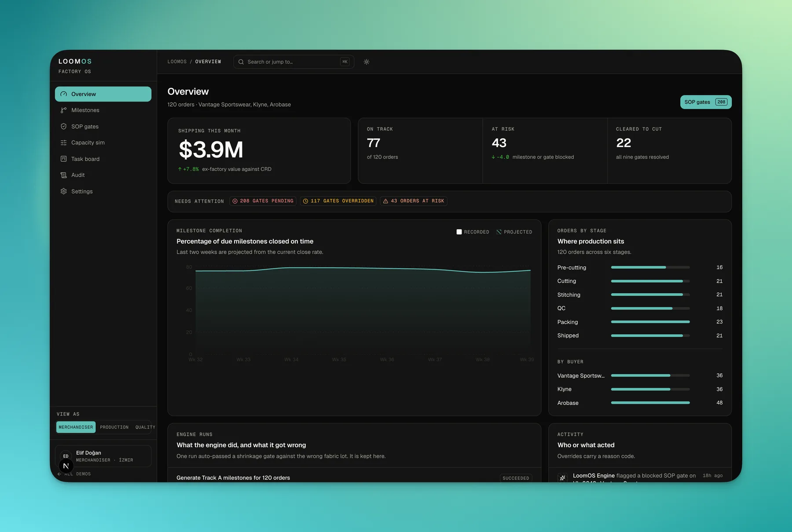The image size is (792, 532).
Task: Toggle the Recorded legend series
Action: pyautogui.click(x=473, y=232)
